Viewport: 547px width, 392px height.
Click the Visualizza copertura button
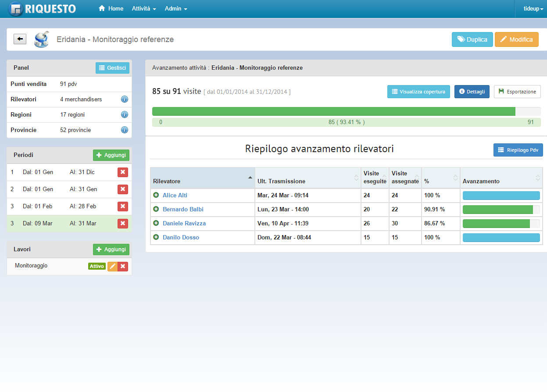(418, 92)
